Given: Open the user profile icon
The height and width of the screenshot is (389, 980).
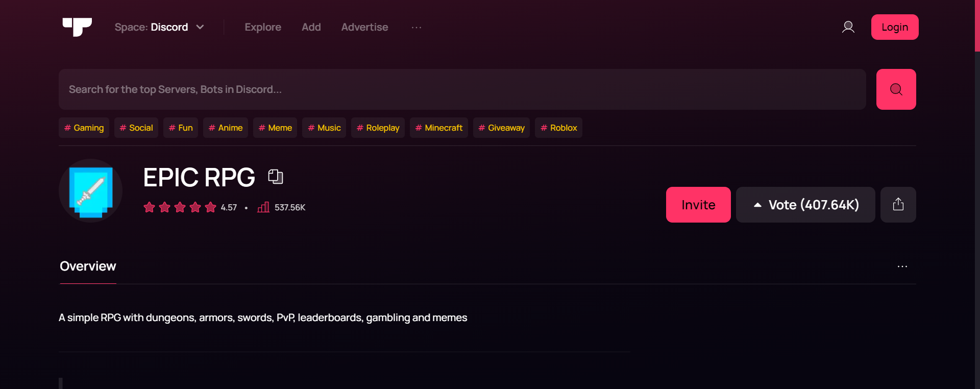Looking at the screenshot, I should tap(848, 27).
